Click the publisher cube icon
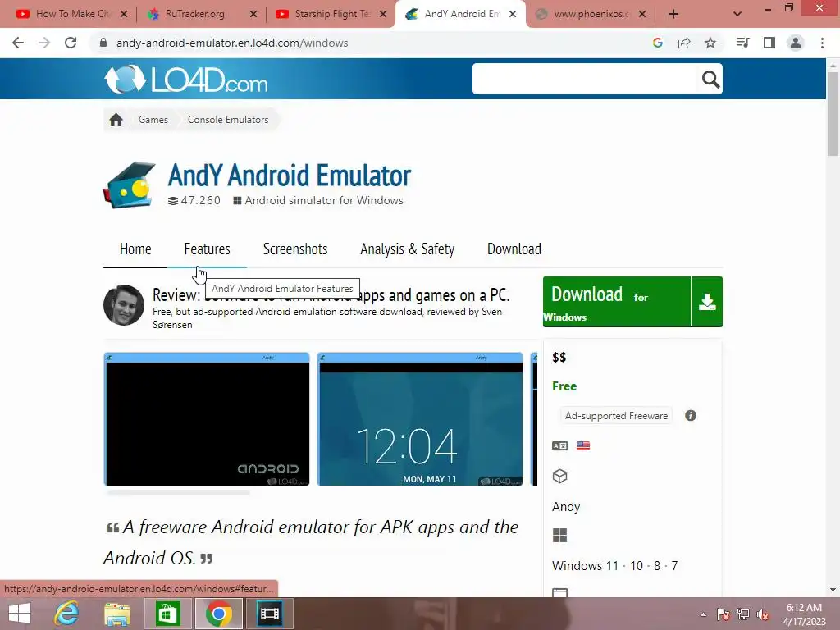The width and height of the screenshot is (840, 630). [559, 477]
